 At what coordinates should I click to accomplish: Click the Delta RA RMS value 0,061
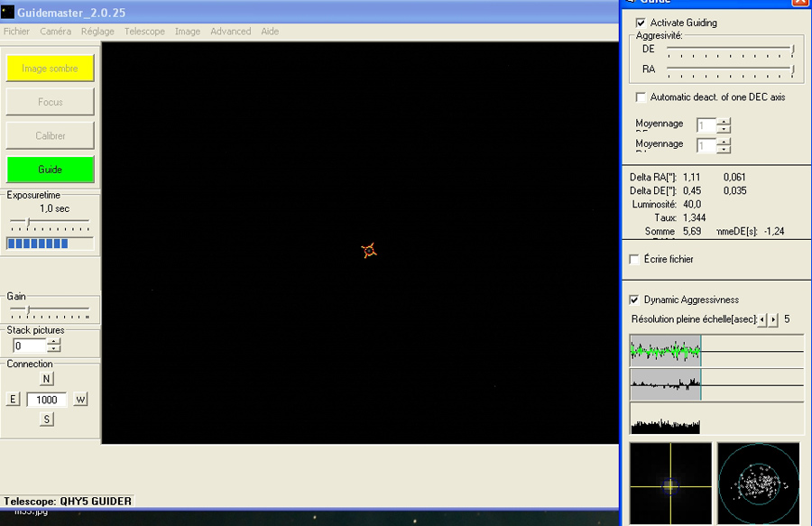(734, 177)
